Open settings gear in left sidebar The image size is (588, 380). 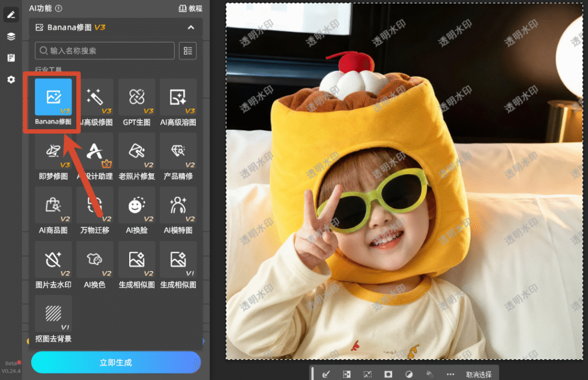point(11,79)
